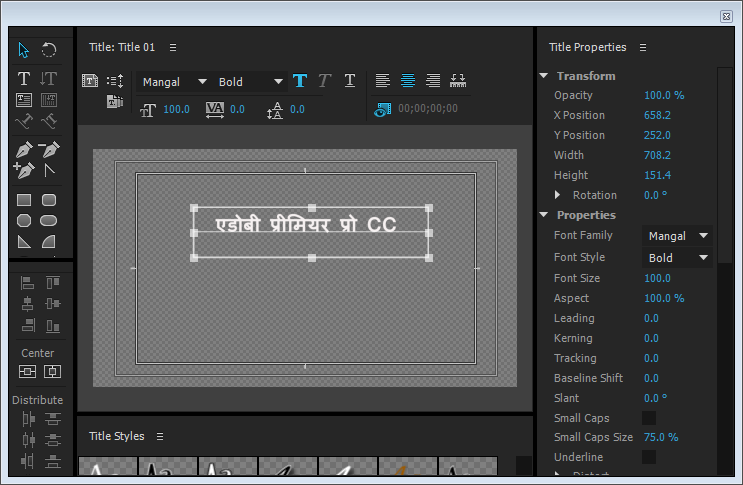Toggle Bold text style
Screen dimensions: 743x485
click(300, 81)
